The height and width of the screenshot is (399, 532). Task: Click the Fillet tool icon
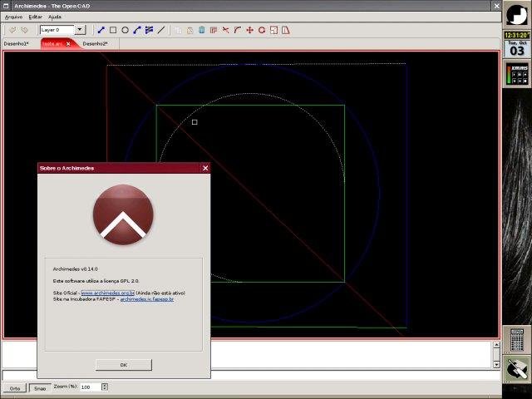238,30
